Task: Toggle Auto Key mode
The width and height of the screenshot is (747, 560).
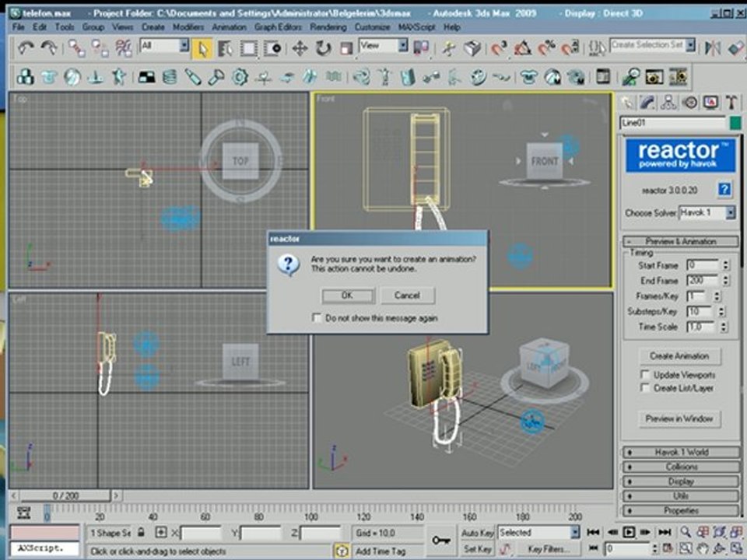Action: 478,533
